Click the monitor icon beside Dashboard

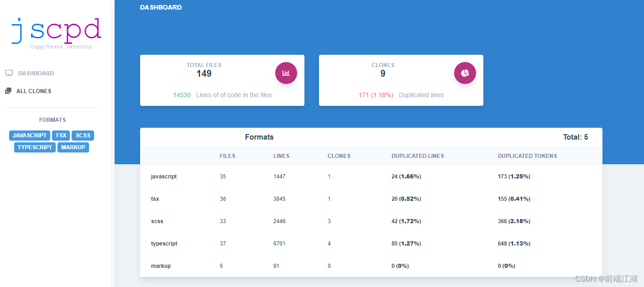(9, 73)
